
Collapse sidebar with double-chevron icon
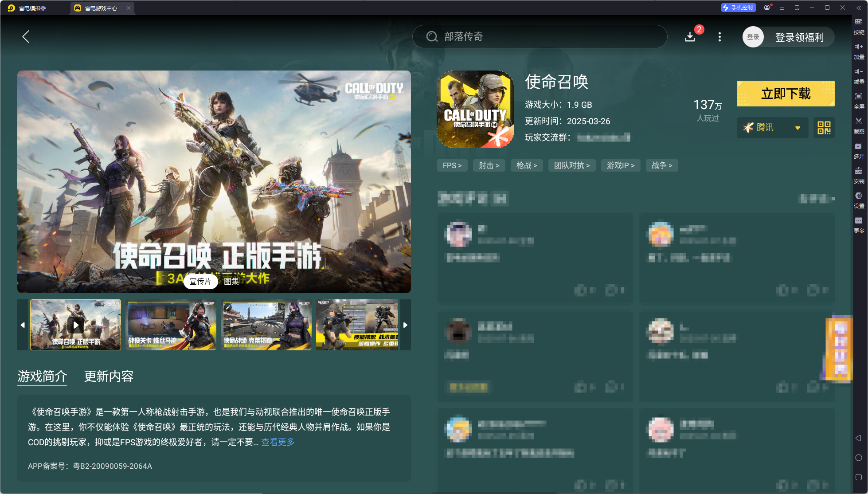859,8
